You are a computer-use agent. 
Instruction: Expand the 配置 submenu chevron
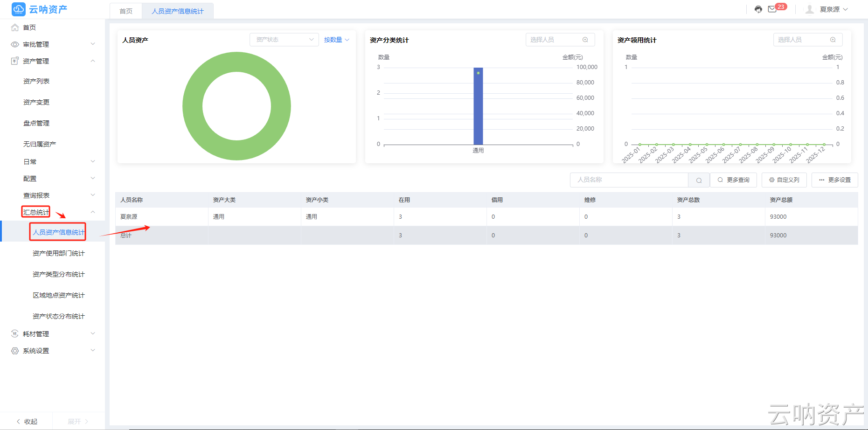[93, 179]
